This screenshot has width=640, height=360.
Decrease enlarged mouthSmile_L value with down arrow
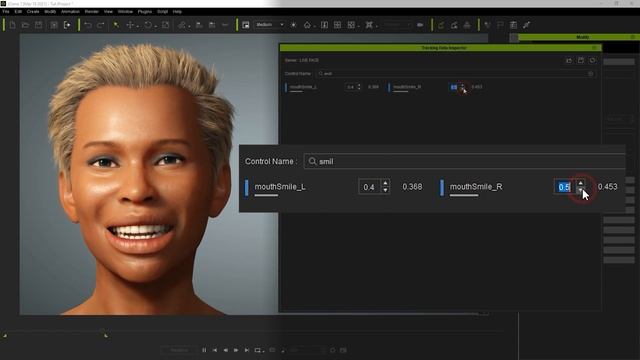[385, 191]
